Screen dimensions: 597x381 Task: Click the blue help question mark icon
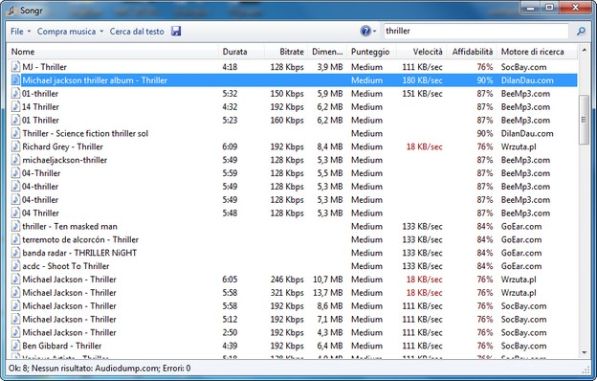[365, 31]
